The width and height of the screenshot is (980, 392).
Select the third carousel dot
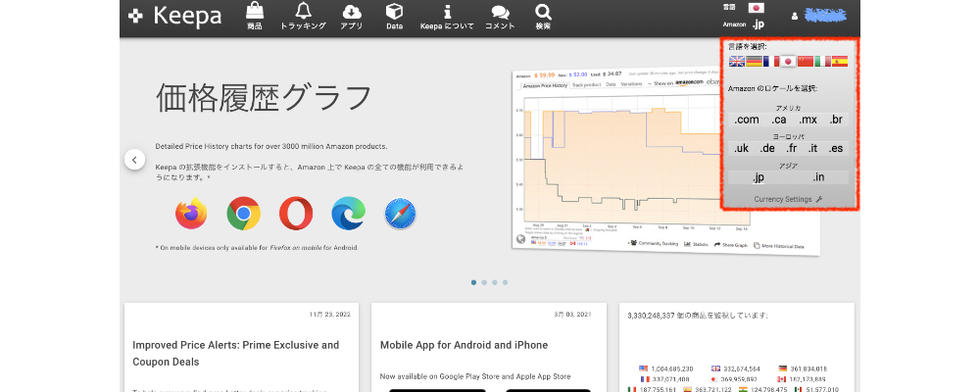click(494, 282)
